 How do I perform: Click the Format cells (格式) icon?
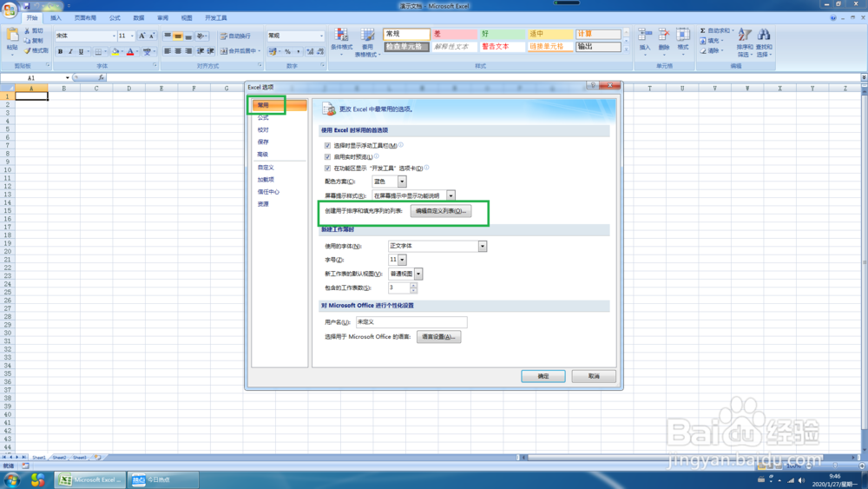pos(683,36)
